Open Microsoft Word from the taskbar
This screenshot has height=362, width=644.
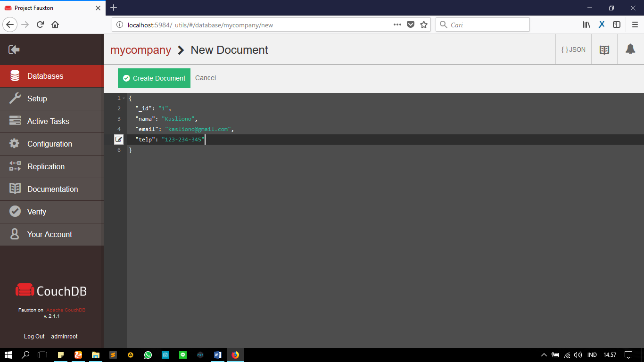[217, 354]
